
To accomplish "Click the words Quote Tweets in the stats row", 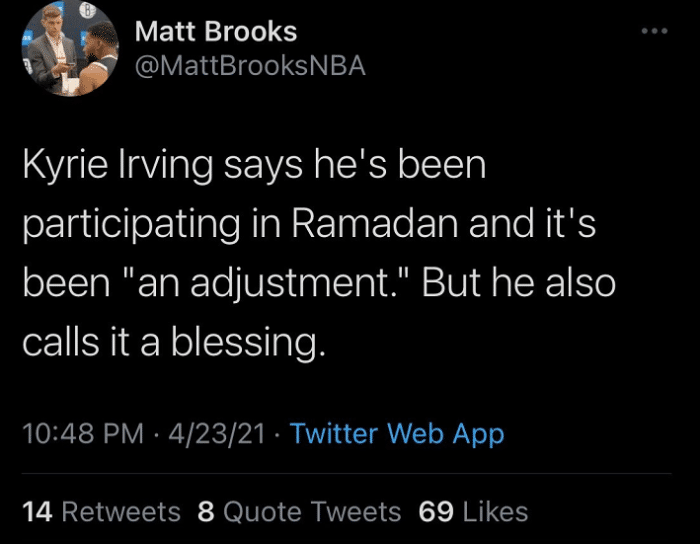I will click(312, 512).
